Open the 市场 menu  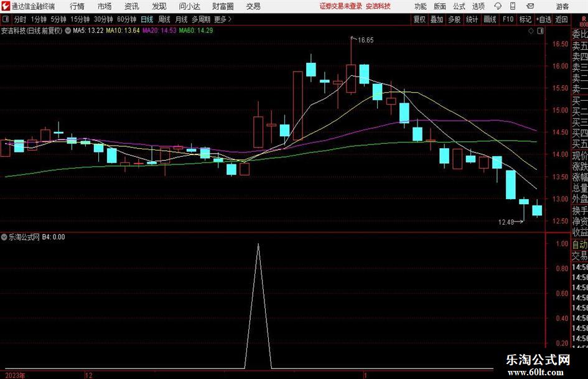point(105,6)
